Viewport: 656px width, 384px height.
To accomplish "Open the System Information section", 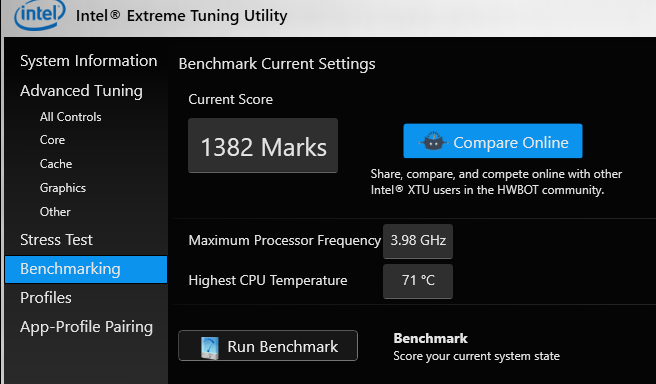I will click(x=89, y=61).
